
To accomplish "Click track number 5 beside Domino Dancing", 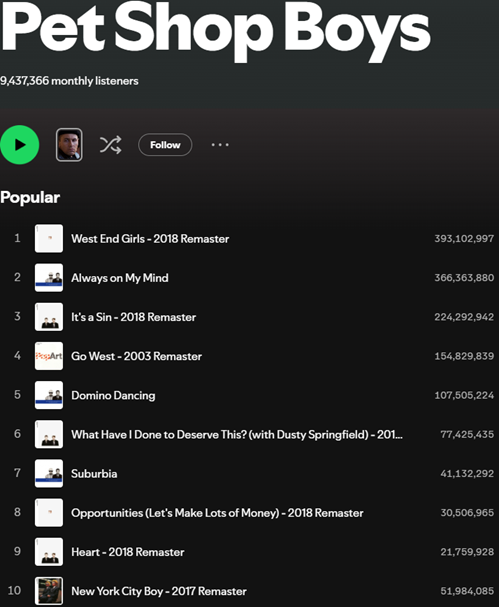I will coord(17,394).
